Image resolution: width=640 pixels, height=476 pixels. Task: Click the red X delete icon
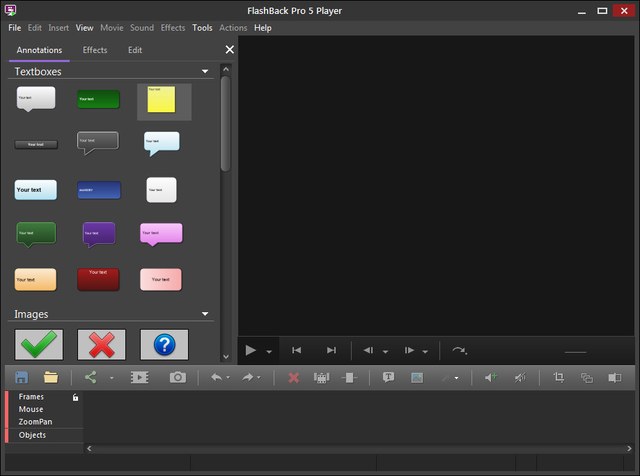(x=293, y=377)
